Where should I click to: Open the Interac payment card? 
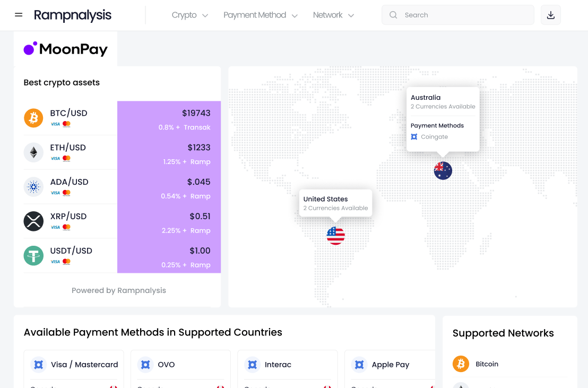tap(288, 369)
